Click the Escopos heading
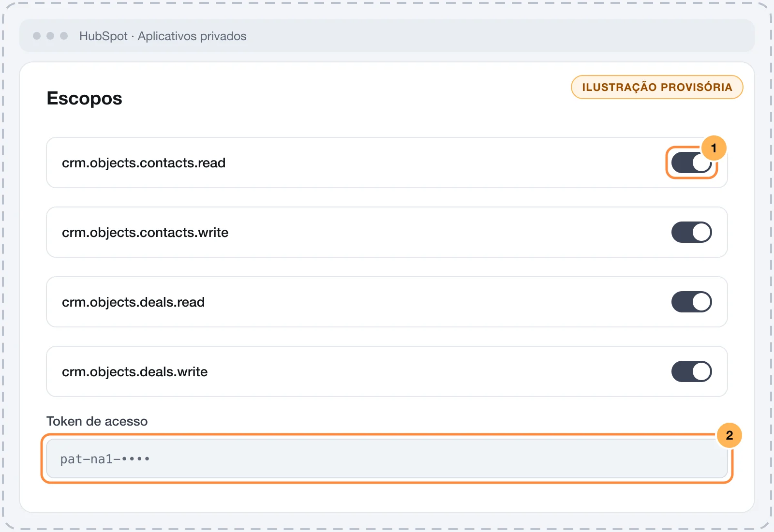 [85, 98]
